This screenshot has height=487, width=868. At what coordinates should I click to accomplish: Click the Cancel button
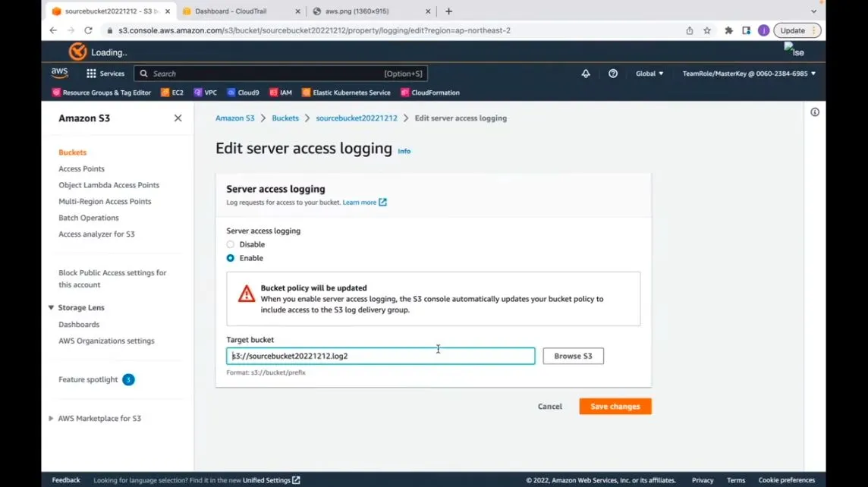pyautogui.click(x=549, y=406)
